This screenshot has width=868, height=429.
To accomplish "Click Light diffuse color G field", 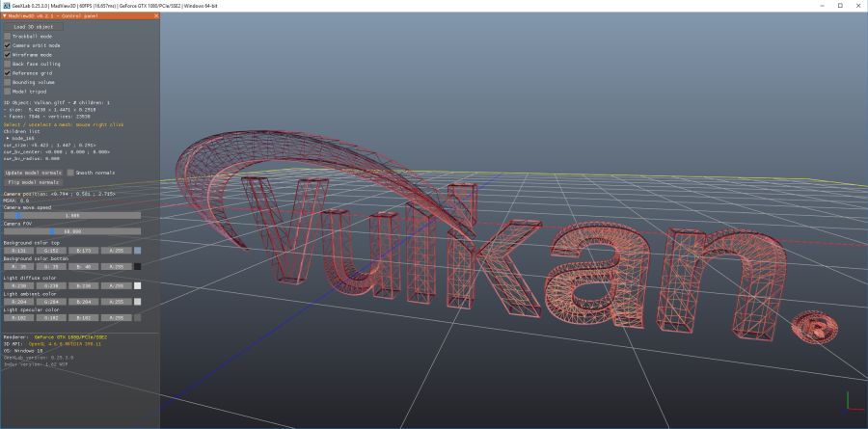I will [51, 286].
